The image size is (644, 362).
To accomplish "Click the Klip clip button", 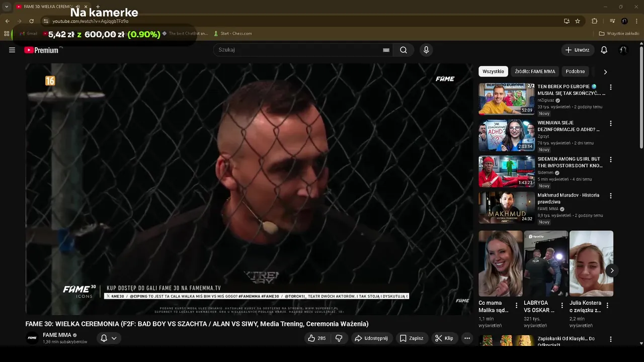I will (x=444, y=338).
